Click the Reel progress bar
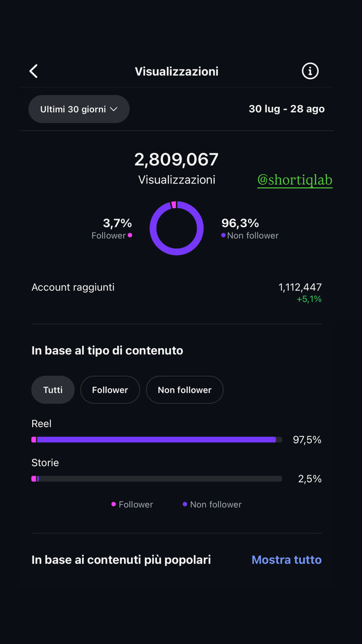 pyautogui.click(x=156, y=439)
